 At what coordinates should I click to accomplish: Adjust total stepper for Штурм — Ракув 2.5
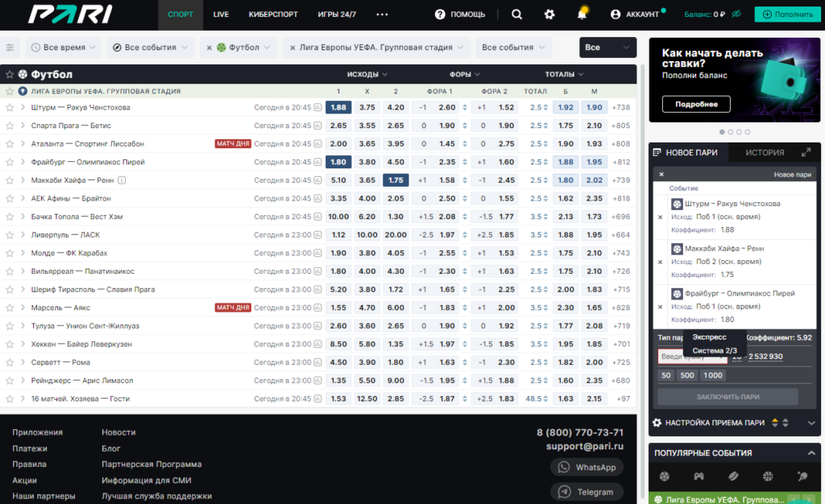545,107
